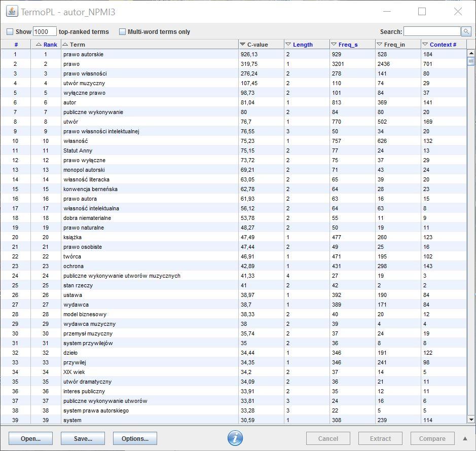The width and height of the screenshot is (476, 451).
Task: Select the term "monopol autorski"
Action: pyautogui.click(x=84, y=170)
